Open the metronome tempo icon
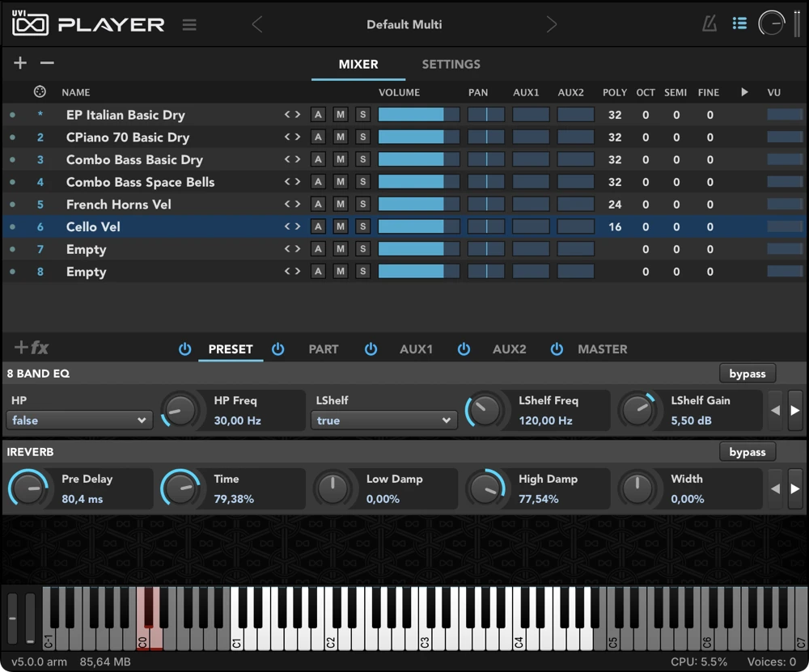This screenshot has height=672, width=809. pos(710,23)
